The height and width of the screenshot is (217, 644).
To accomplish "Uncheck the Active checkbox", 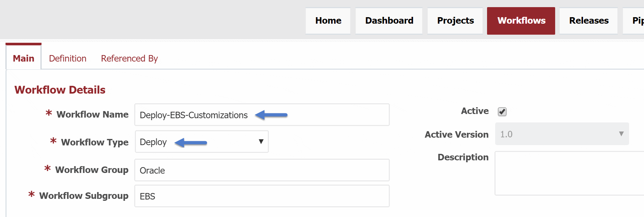I will [x=502, y=112].
